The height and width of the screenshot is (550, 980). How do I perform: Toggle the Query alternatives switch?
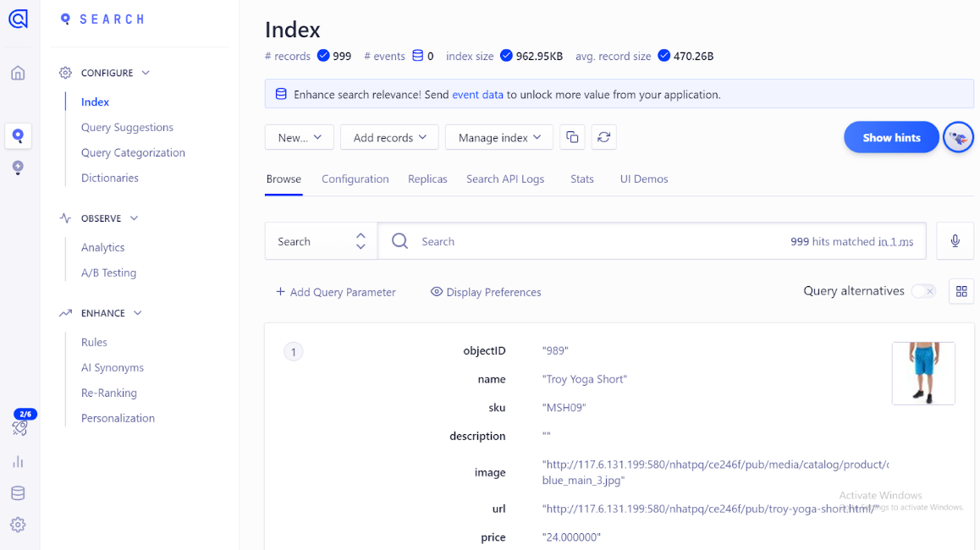click(923, 291)
